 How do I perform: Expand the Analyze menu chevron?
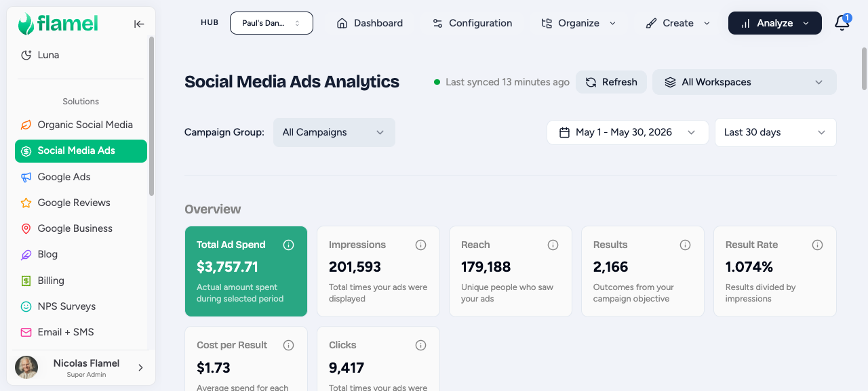(x=806, y=23)
